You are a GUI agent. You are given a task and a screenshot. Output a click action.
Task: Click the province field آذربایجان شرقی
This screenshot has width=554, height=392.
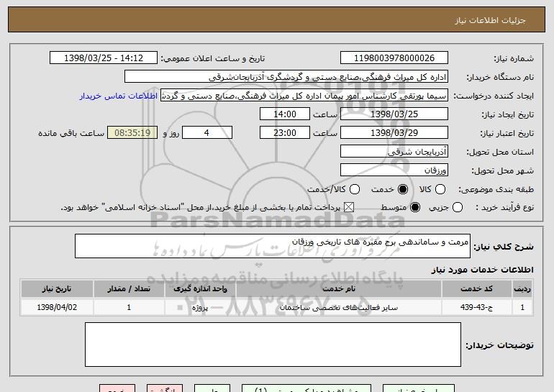[x=394, y=152]
